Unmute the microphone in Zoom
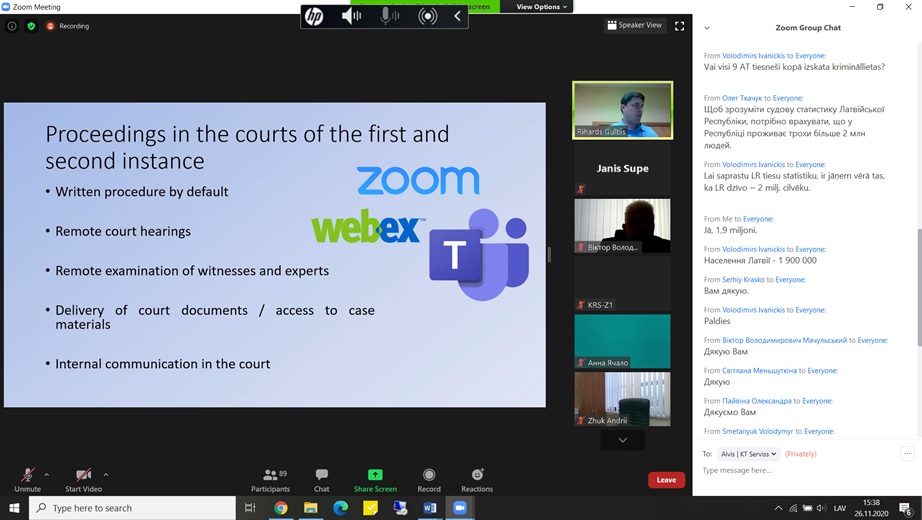 (28, 479)
